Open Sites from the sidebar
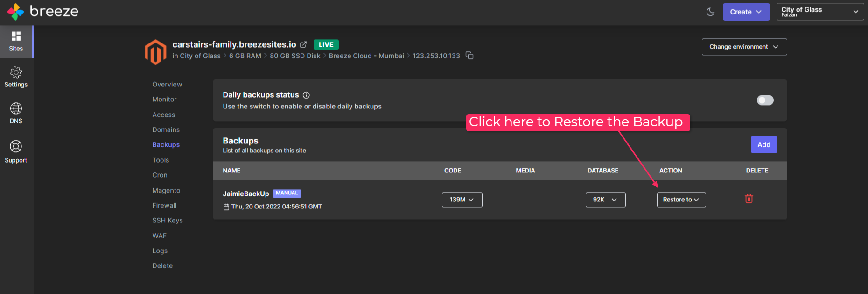This screenshot has width=868, height=294. coord(16,42)
